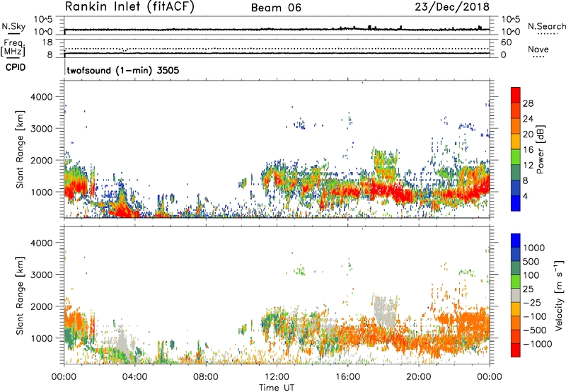Click the '12:00' time tick label
The image size is (566, 392).
coord(277,377)
